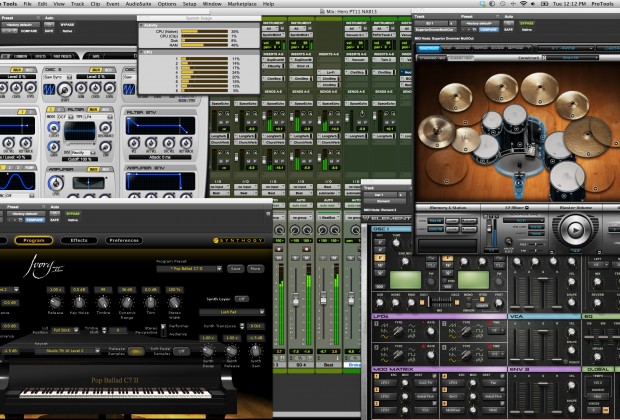Screen dimensions: 620x420
Task: Click the hi-hat cymbal at the kit's left
Action: coord(437,132)
